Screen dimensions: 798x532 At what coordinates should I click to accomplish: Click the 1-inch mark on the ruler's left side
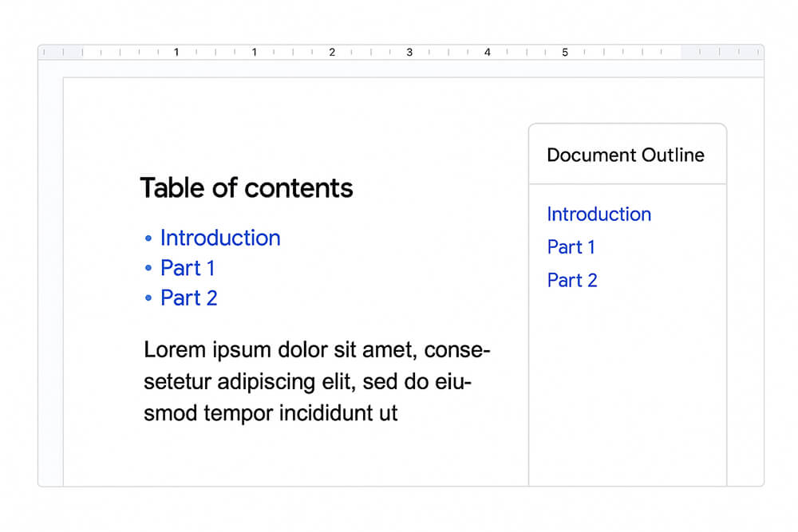tap(176, 52)
